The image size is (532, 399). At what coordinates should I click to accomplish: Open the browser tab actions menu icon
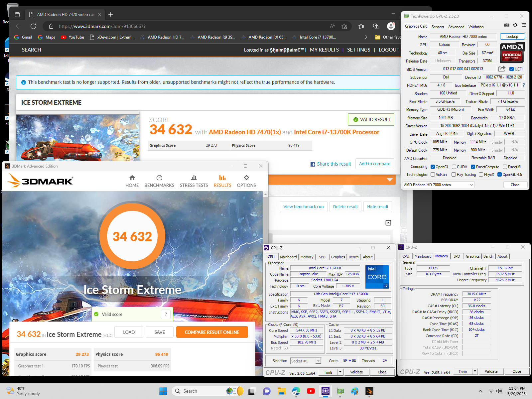(17, 15)
